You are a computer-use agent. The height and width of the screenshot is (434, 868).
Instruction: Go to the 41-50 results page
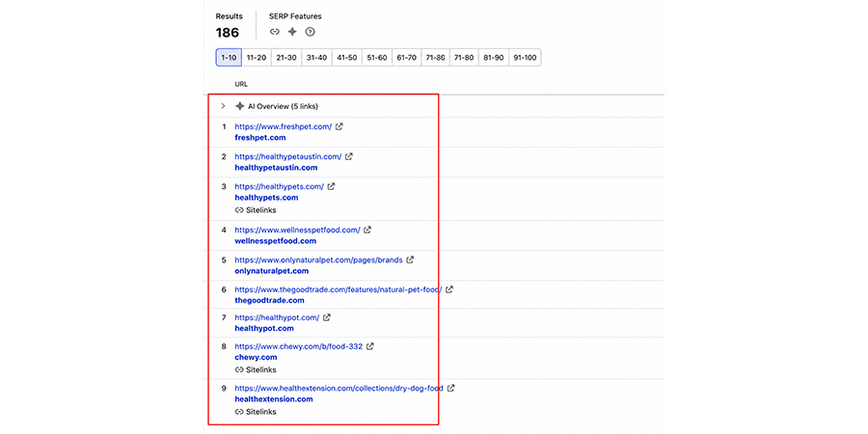(346, 58)
